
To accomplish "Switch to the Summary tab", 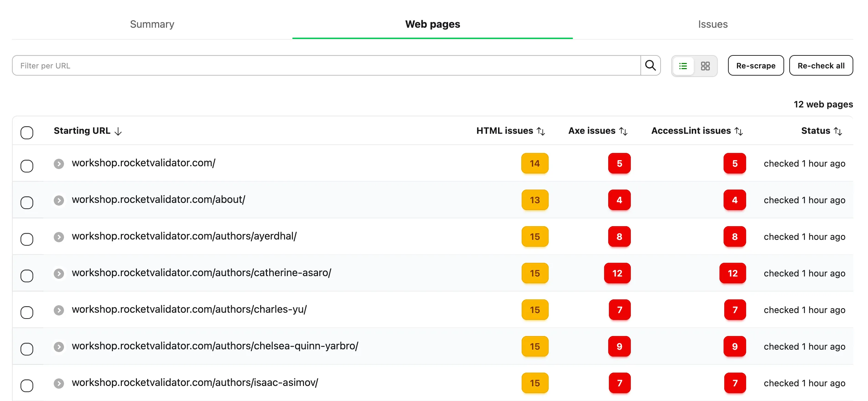I will pyautogui.click(x=152, y=24).
